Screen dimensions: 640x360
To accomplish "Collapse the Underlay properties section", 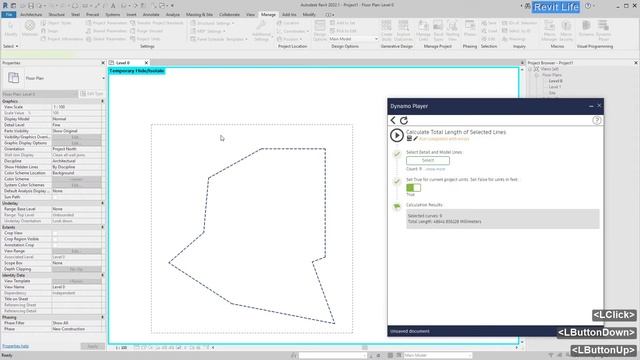I will 102,203.
